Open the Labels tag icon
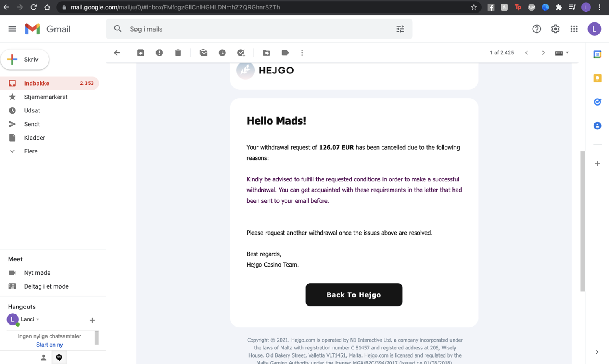Screen dimensions: 609x364 (x=285, y=53)
